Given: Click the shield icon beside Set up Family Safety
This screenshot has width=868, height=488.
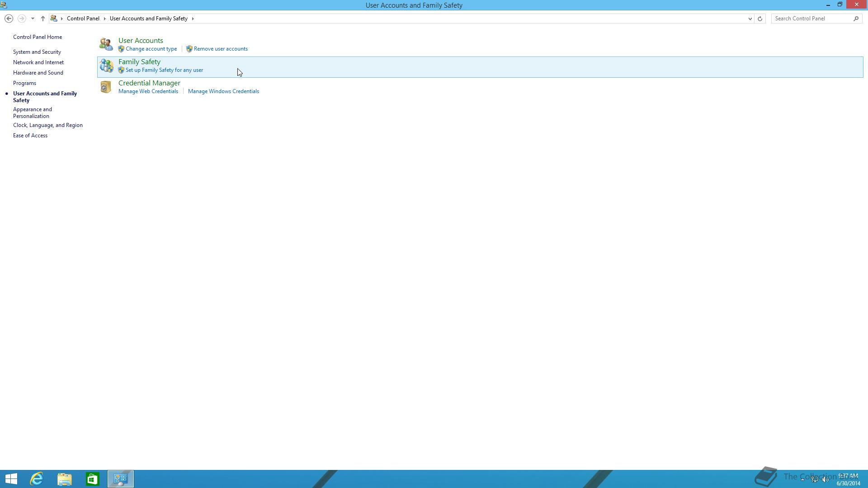Looking at the screenshot, I should (121, 70).
